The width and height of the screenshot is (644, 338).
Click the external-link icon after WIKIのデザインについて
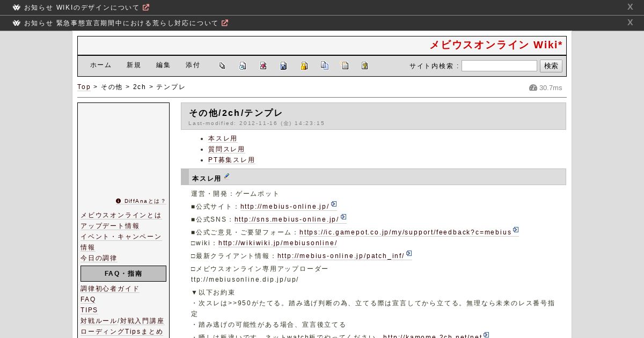point(146,8)
